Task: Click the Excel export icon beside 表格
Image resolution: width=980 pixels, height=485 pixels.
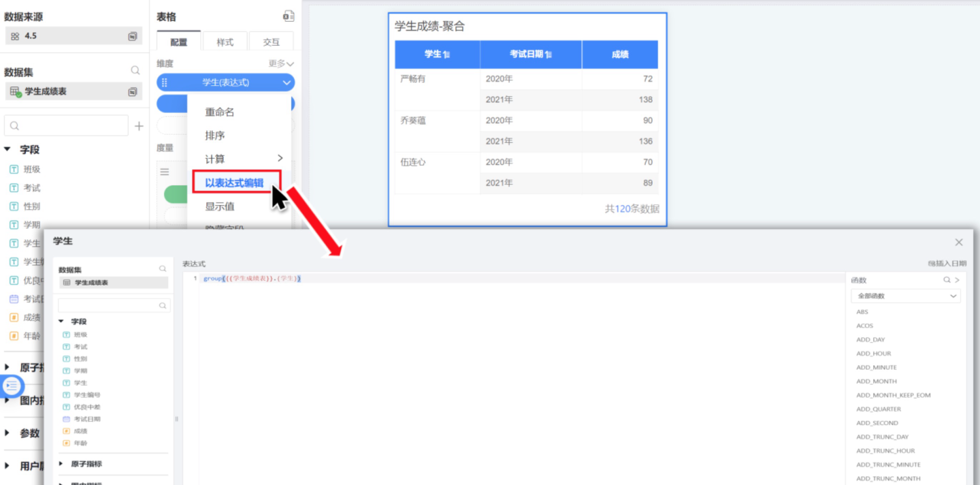Action: (289, 16)
